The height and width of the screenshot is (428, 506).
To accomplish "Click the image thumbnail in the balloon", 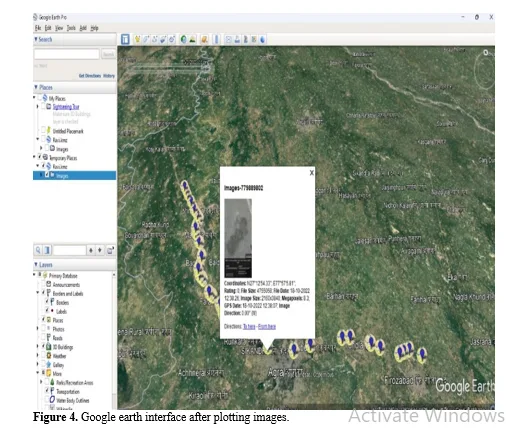I will pos(238,238).
